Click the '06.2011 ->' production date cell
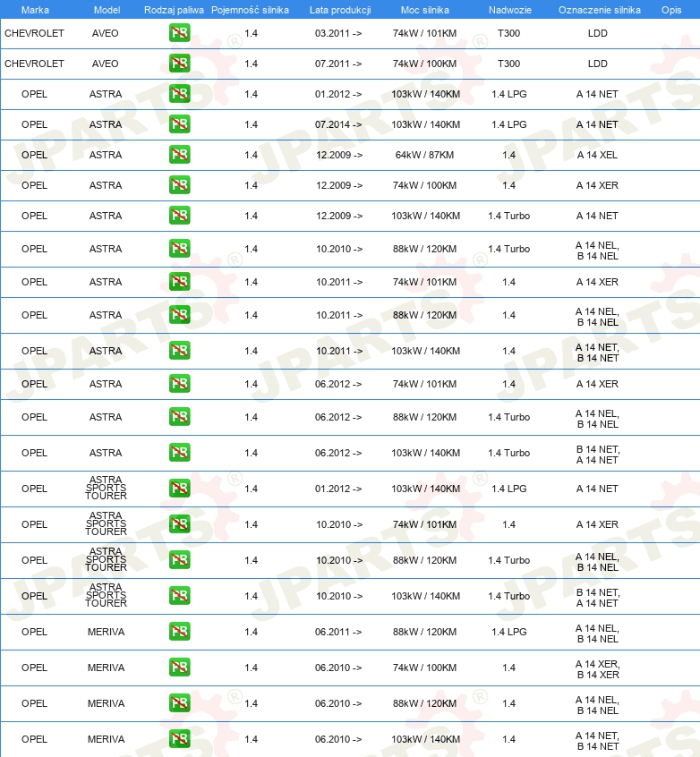This screenshot has height=757, width=700. pyautogui.click(x=338, y=632)
